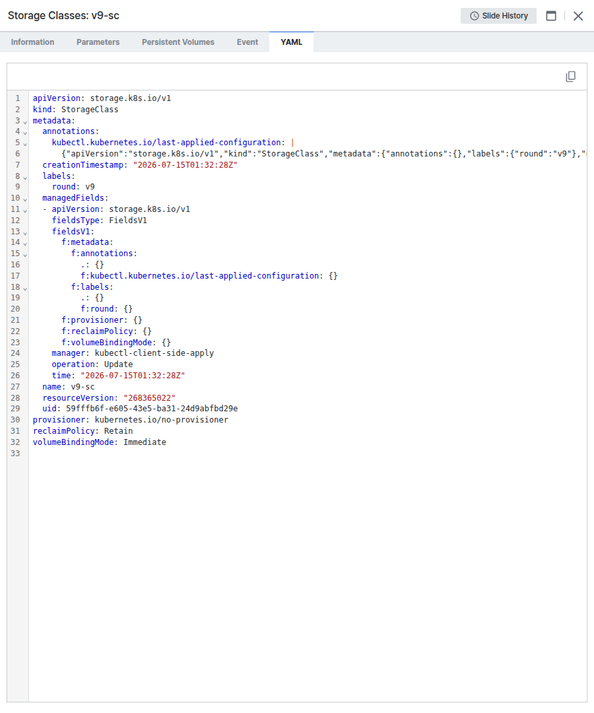594x713 pixels.
Task: Click line number 33 in the gutter
Action: point(15,453)
